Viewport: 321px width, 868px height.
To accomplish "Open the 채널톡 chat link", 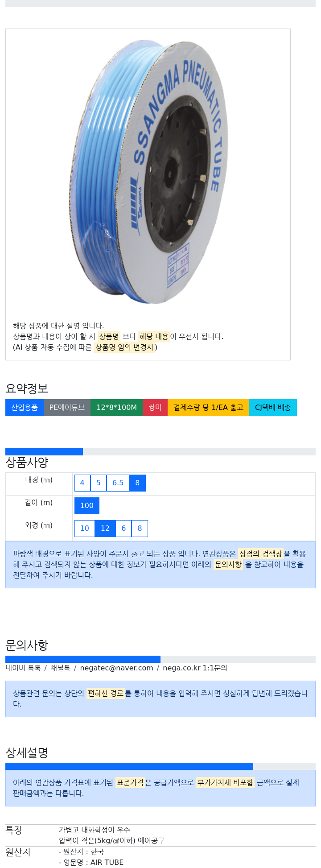I will [60, 668].
